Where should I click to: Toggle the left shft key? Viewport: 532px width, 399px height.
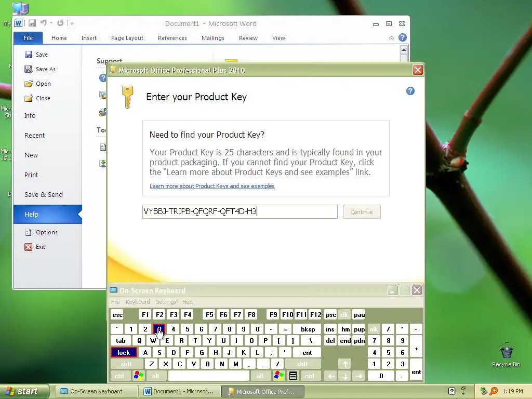126,364
